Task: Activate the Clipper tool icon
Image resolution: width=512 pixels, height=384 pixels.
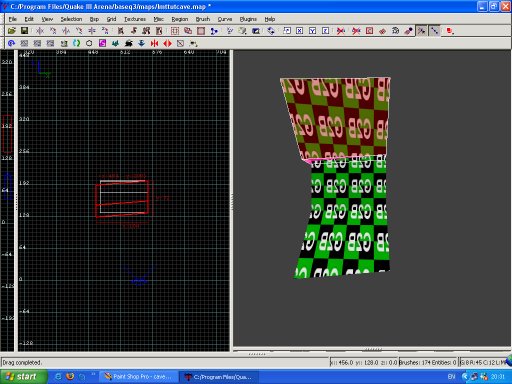Action: pyautogui.click(x=175, y=31)
